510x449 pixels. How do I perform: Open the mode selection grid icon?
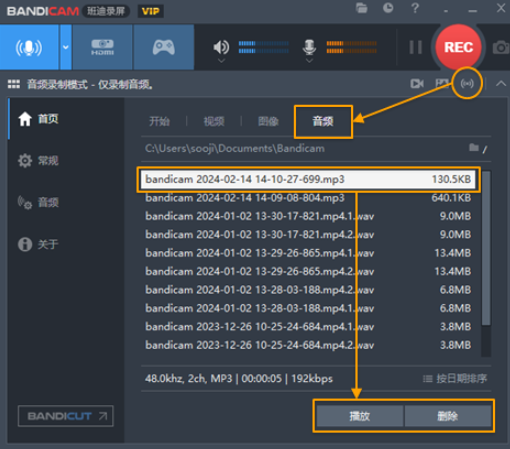pos(14,84)
